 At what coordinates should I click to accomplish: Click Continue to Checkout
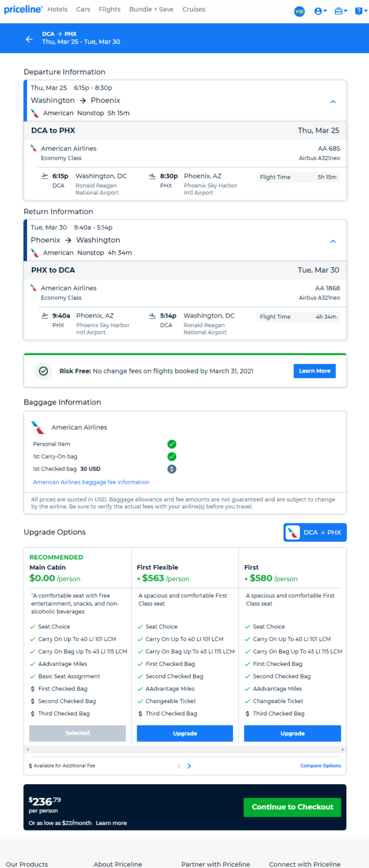(292, 807)
